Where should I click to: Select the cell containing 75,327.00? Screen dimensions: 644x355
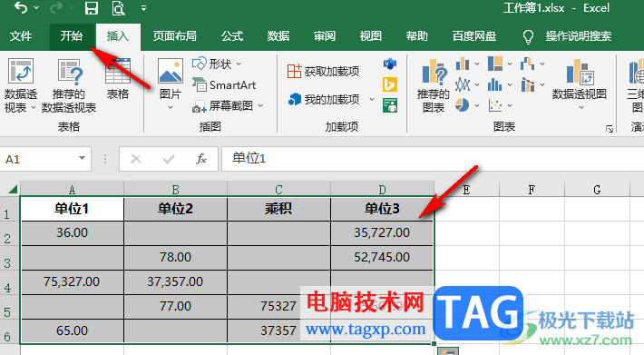pyautogui.click(x=72, y=281)
